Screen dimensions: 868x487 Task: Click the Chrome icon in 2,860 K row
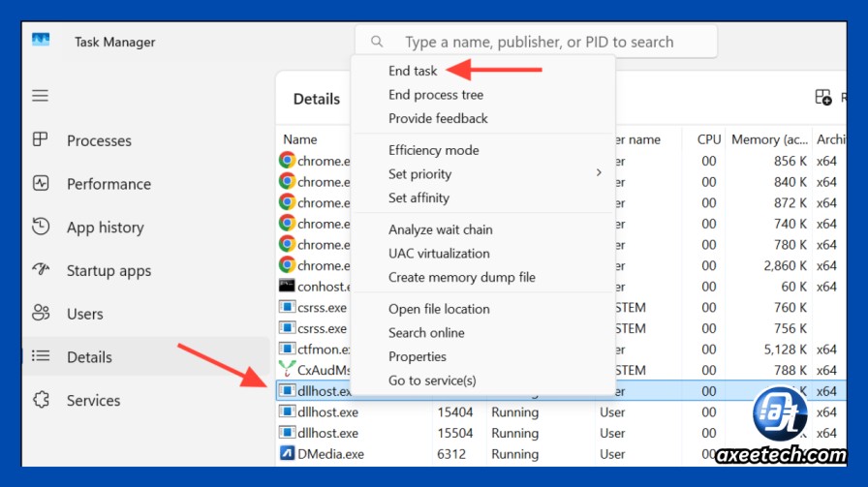point(287,265)
